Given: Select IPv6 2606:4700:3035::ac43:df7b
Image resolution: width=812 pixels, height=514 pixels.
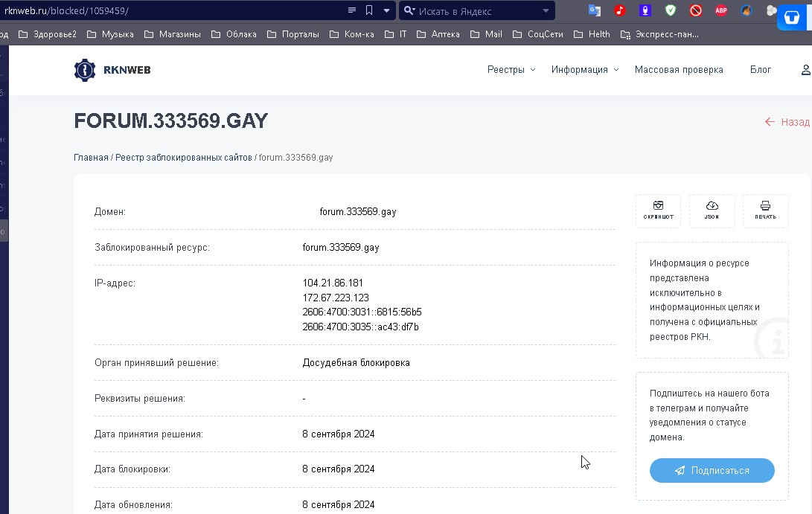Looking at the screenshot, I should 360,327.
